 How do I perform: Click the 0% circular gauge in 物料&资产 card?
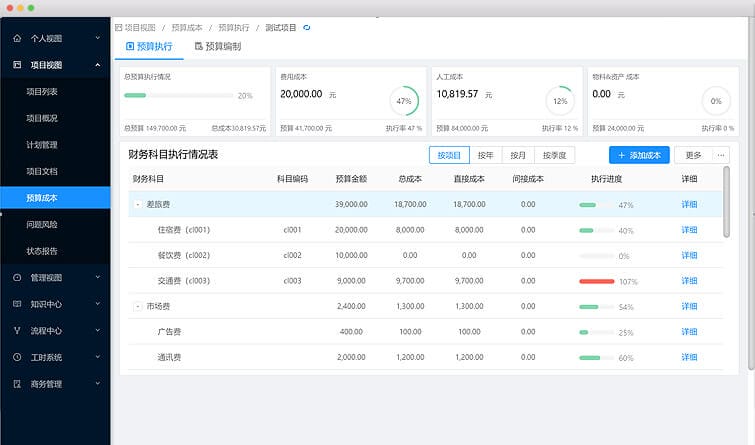(716, 101)
